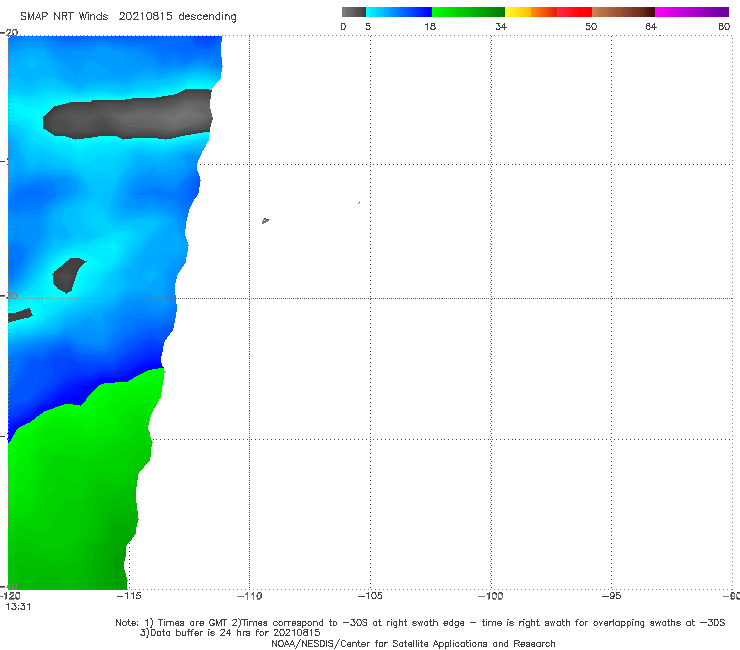Click the green 18-34 color bar segment

(468, 12)
